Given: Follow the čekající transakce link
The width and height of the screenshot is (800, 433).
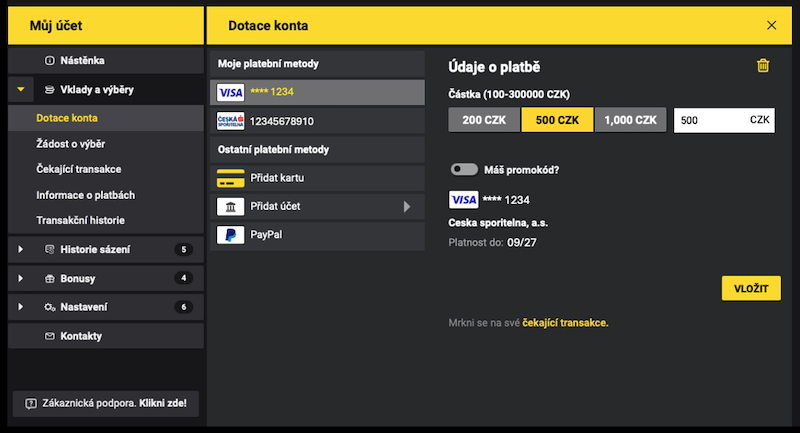Looking at the screenshot, I should (x=565, y=323).
